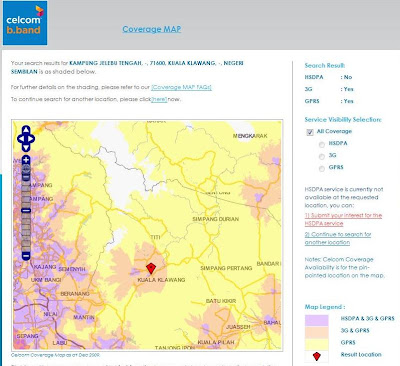Pan the map left with the arrow

pos(20,139)
